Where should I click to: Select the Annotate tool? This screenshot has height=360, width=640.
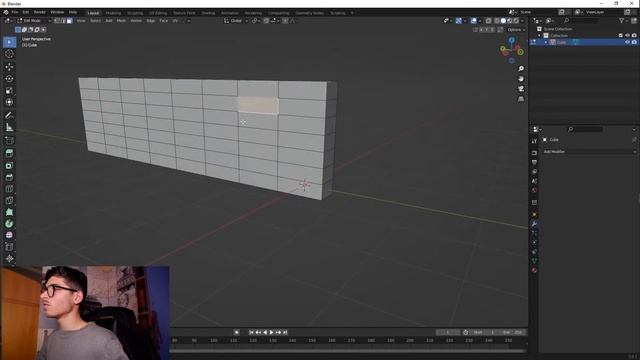(9, 116)
